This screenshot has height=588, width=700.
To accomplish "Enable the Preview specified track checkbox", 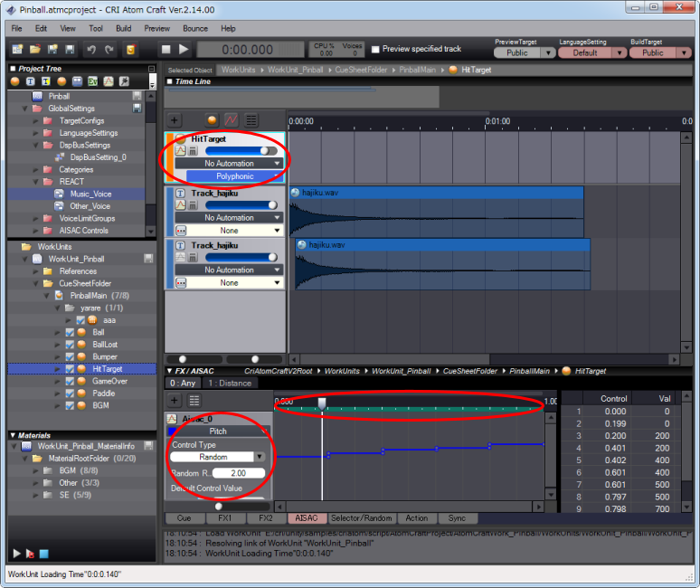I will coord(375,49).
